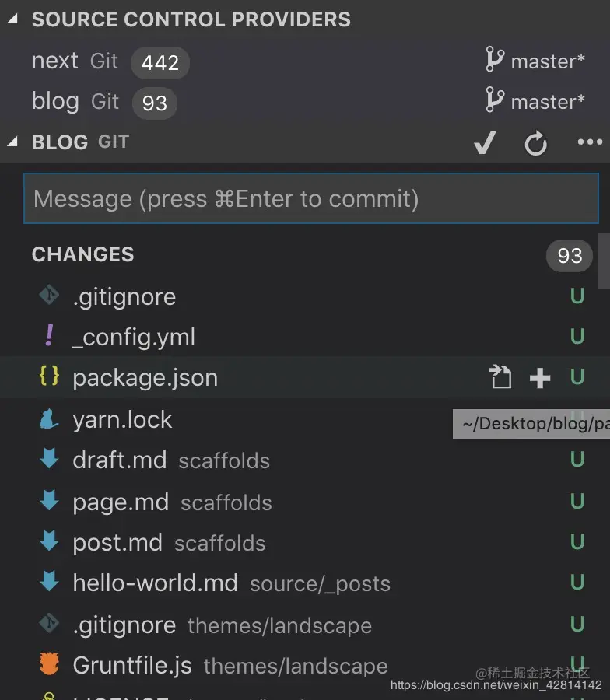The width and height of the screenshot is (610, 700).
Task: Collapse the Blog Git section
Action: (x=12, y=142)
